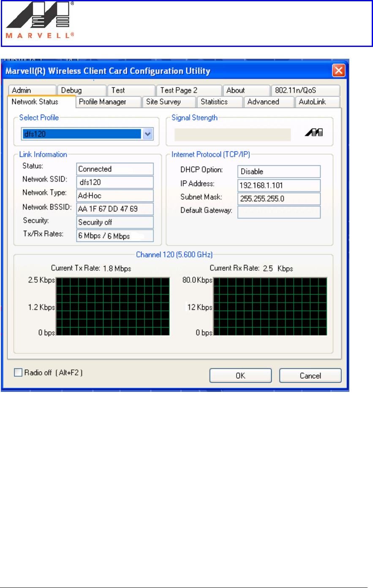The height and width of the screenshot is (588, 373).
Task: Open the Advanced tab
Action: coord(269,102)
